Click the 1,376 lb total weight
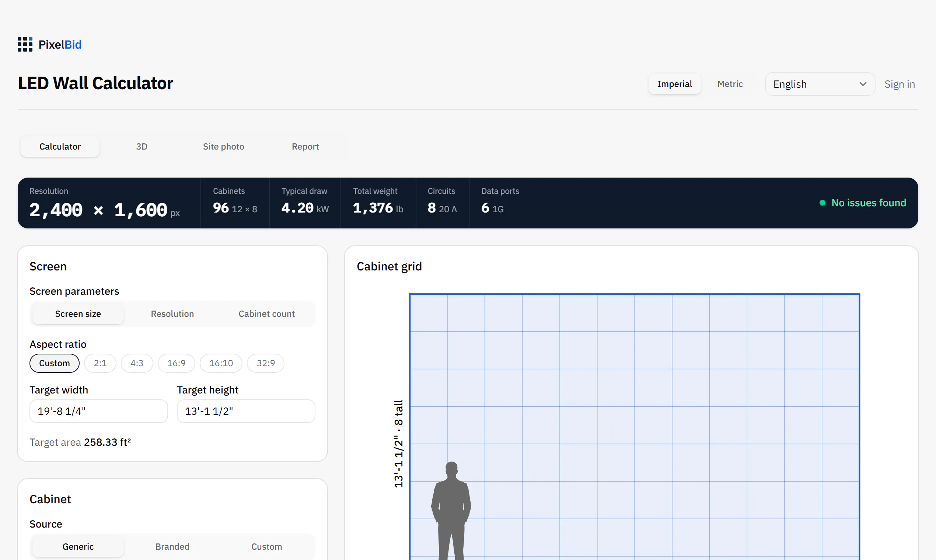This screenshot has height=560, width=936. click(378, 208)
